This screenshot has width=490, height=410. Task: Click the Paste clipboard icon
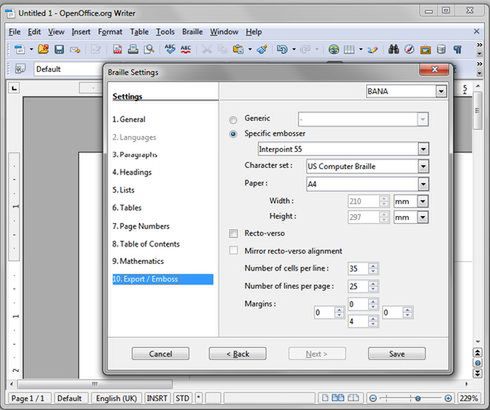coord(238,49)
